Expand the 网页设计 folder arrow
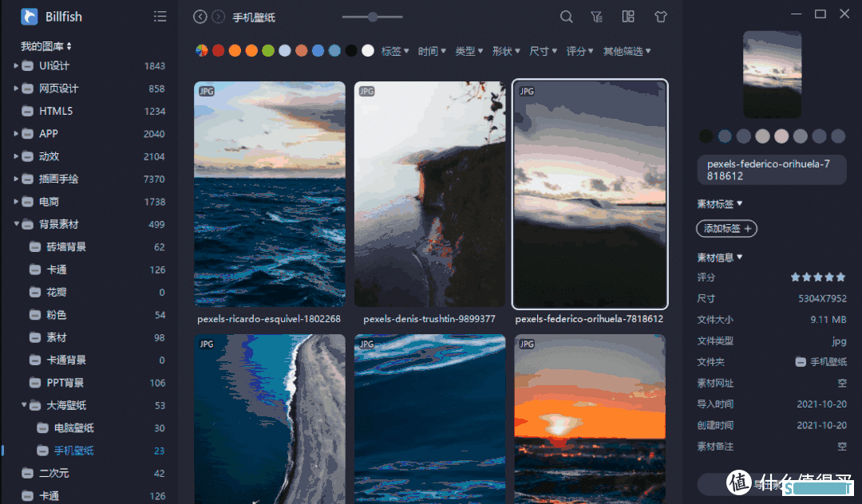The height and width of the screenshot is (504, 862). (16, 88)
